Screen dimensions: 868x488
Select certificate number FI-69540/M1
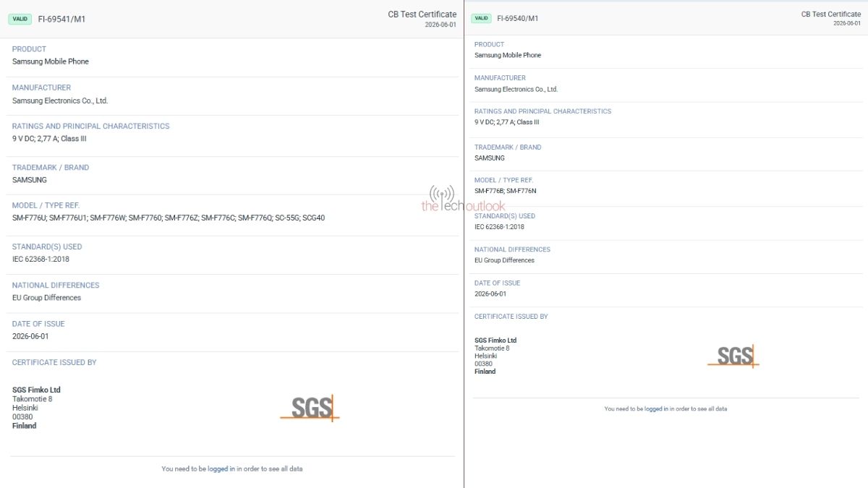(x=517, y=19)
